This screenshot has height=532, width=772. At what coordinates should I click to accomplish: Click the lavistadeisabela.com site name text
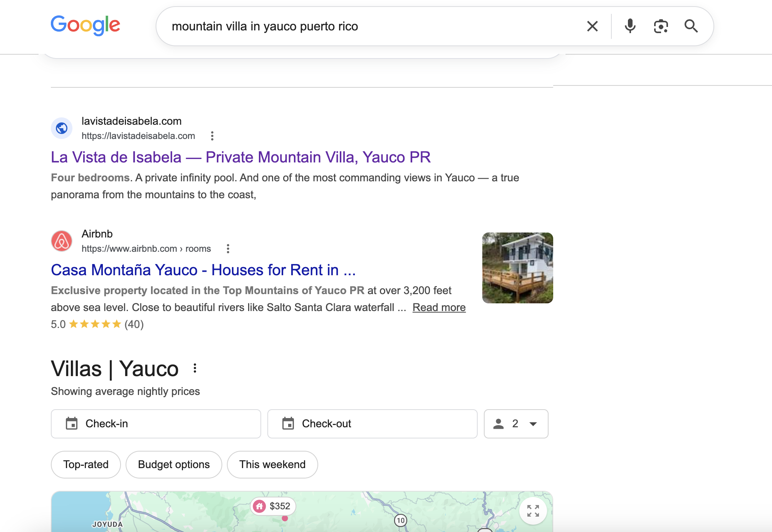pyautogui.click(x=131, y=121)
